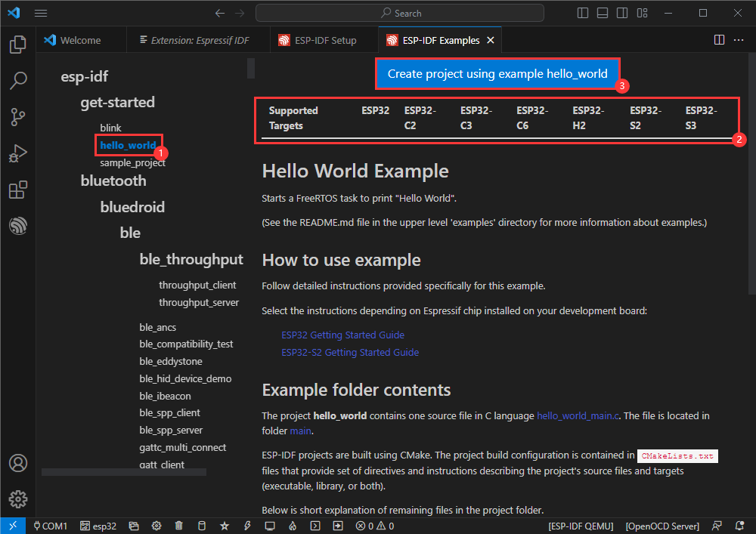Toggle the primary side bar layout button
Screen dimensions: 756x534
click(x=582, y=13)
